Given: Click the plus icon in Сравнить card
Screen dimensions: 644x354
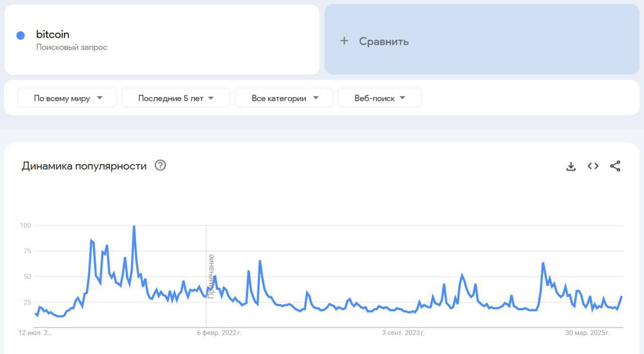Looking at the screenshot, I should coord(344,41).
